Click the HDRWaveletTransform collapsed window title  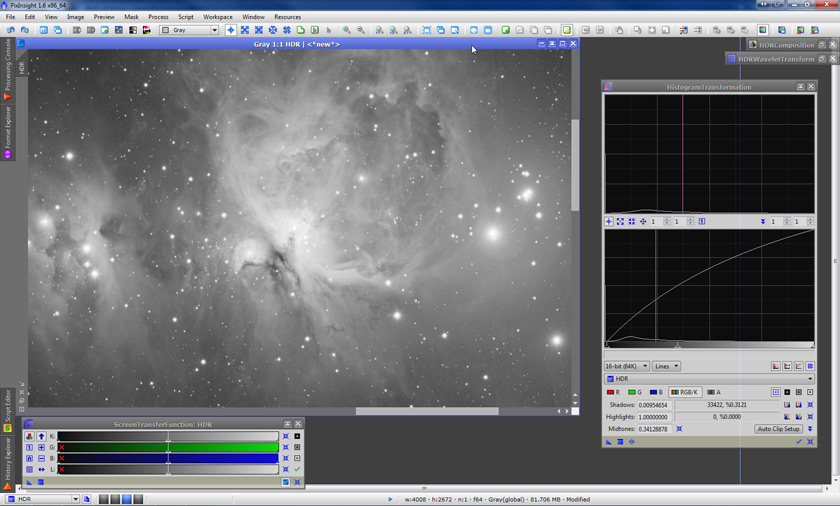(x=776, y=59)
